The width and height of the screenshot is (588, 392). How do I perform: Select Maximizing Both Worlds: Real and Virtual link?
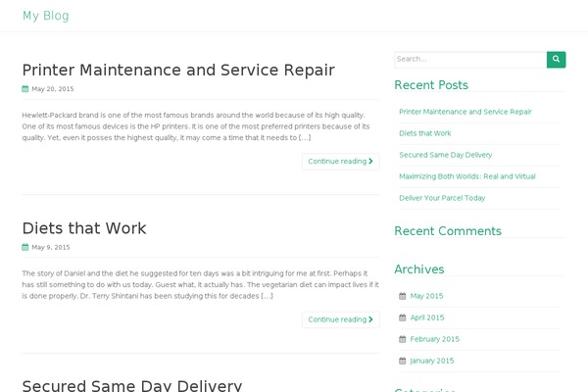coord(467,176)
